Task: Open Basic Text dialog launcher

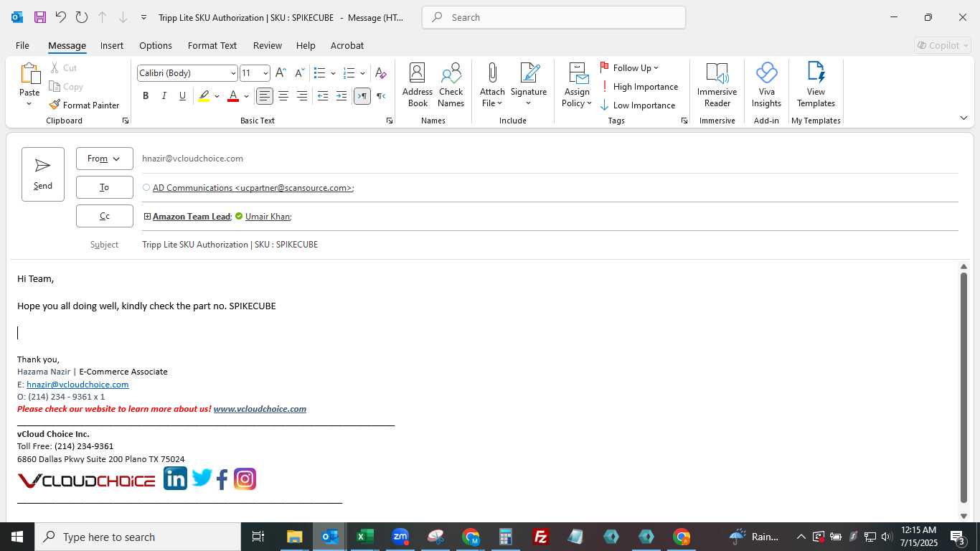Action: click(x=390, y=121)
